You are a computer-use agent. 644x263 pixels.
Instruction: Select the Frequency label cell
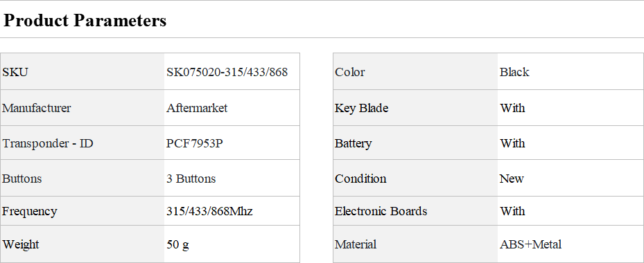click(x=82, y=211)
